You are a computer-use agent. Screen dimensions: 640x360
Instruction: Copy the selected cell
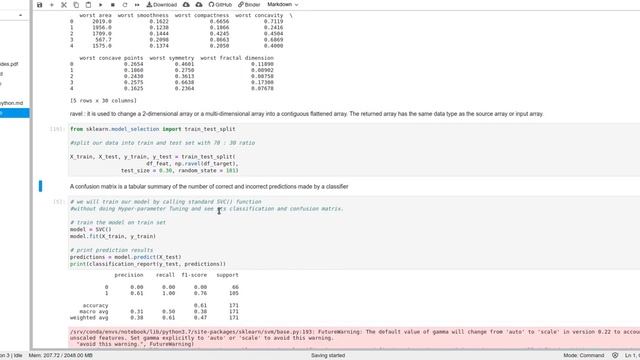tap(76, 5)
